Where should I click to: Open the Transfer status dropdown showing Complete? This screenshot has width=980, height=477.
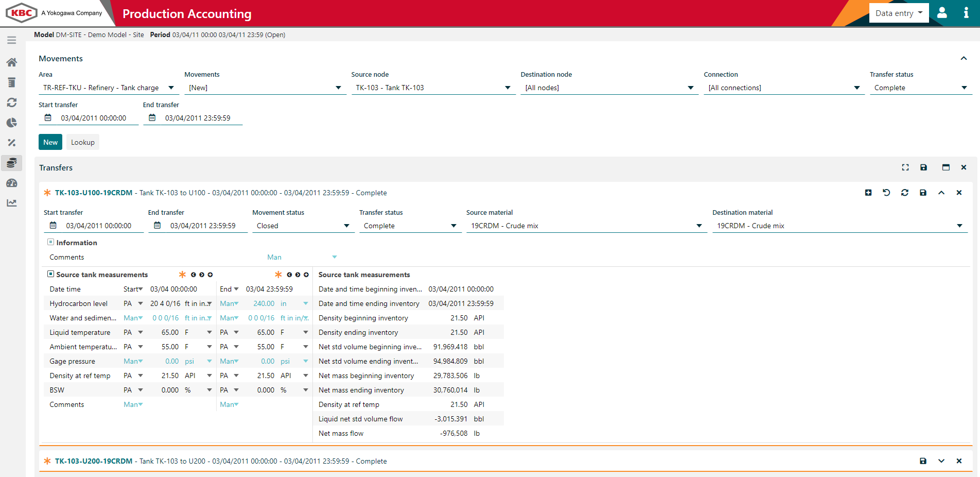[920, 88]
